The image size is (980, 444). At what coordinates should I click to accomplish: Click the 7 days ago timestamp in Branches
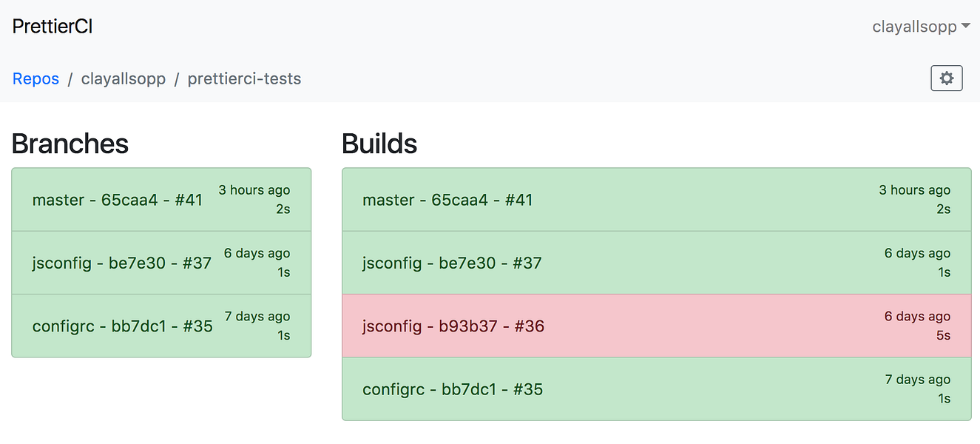(257, 316)
